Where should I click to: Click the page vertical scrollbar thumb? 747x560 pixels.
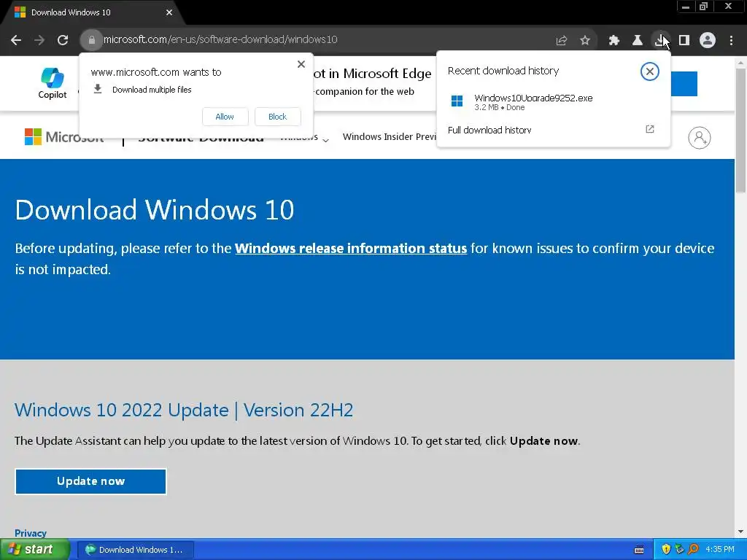[x=740, y=131]
